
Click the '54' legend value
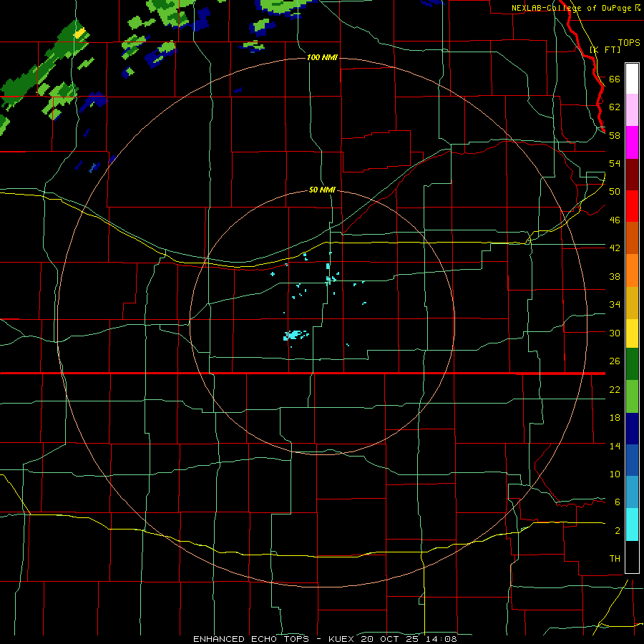(615, 163)
